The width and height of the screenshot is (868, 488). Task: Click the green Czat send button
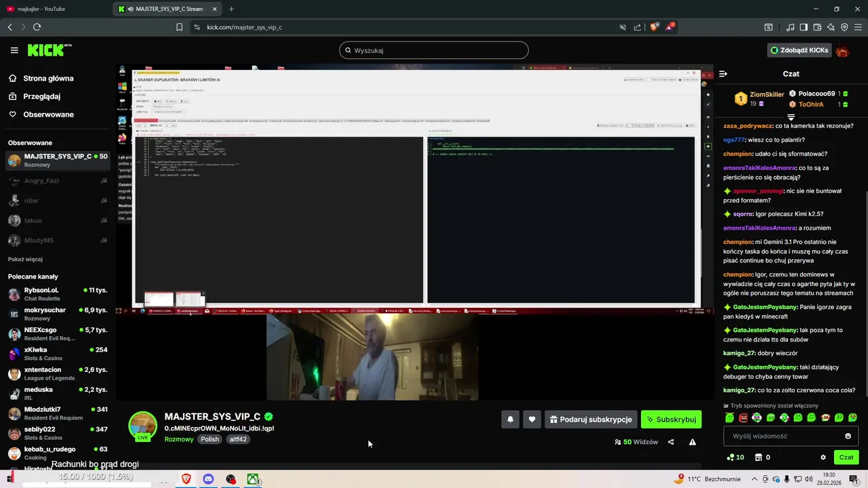(x=846, y=457)
